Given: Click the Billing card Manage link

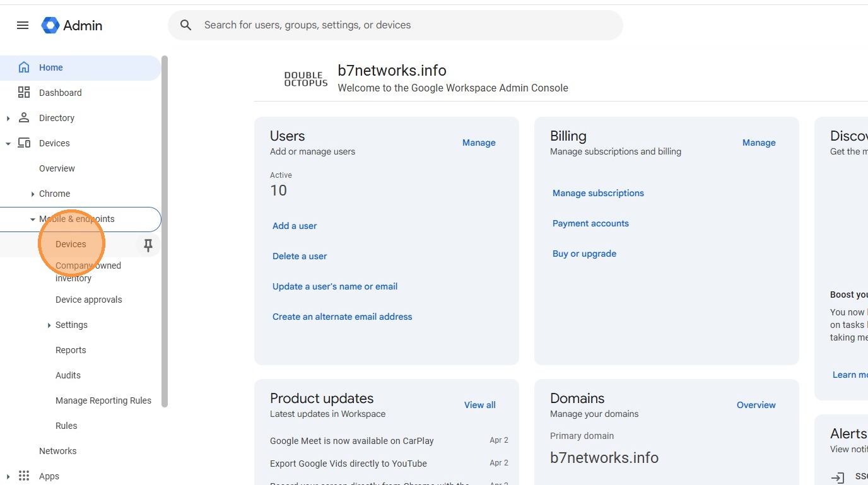Looking at the screenshot, I should (759, 143).
